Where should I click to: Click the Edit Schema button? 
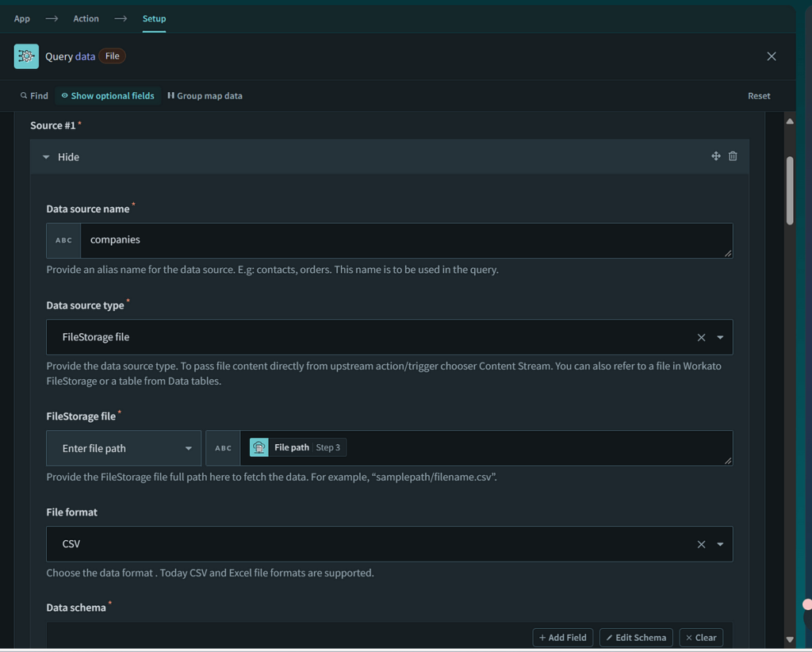click(x=636, y=638)
